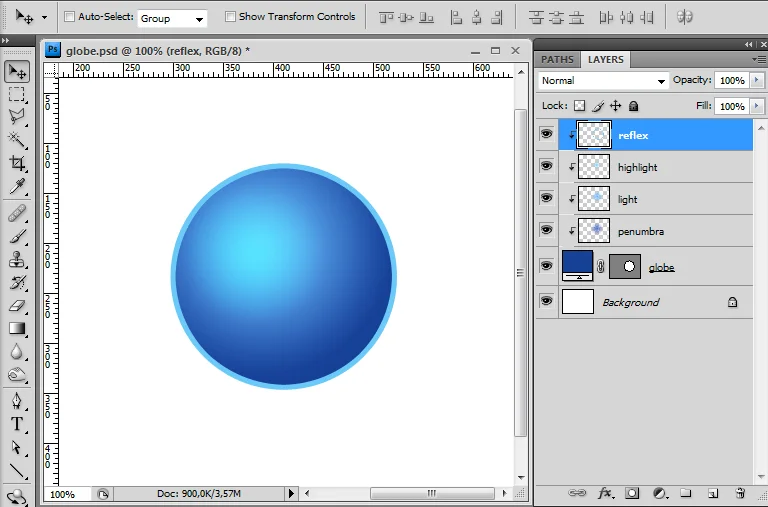Select the Move tool in the toolbox
The width and height of the screenshot is (768, 507).
[17, 72]
